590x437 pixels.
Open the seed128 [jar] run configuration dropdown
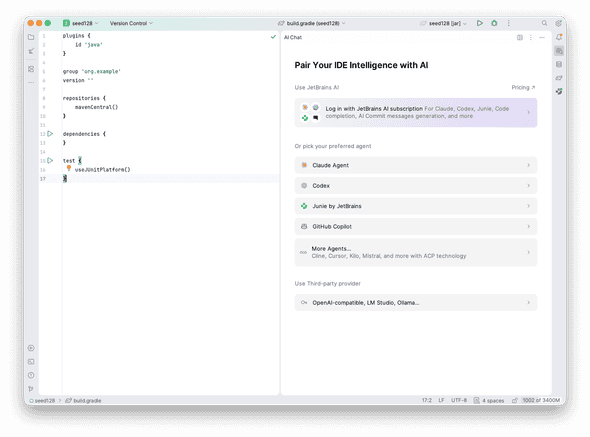444,23
